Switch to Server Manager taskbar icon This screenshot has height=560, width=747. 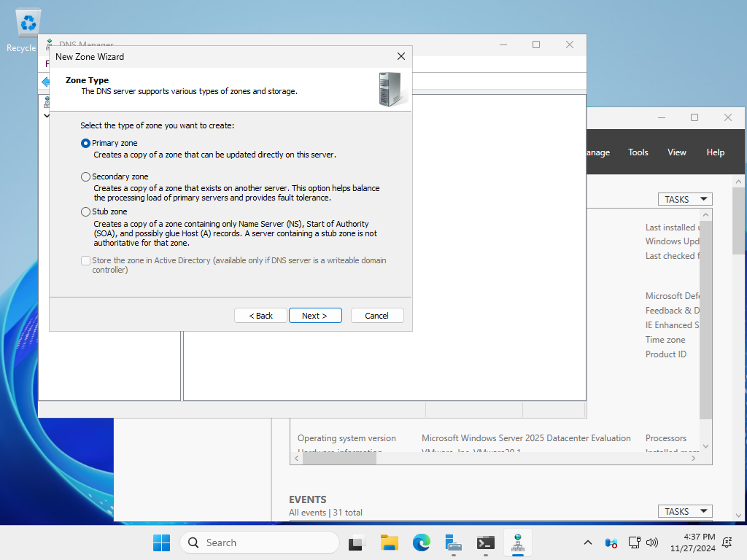click(x=454, y=542)
